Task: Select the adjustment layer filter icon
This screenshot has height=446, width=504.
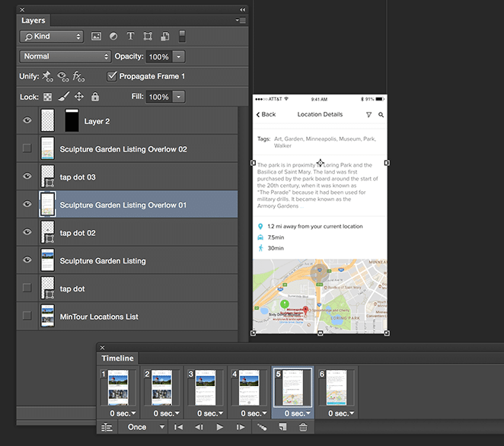Action: coord(113,37)
